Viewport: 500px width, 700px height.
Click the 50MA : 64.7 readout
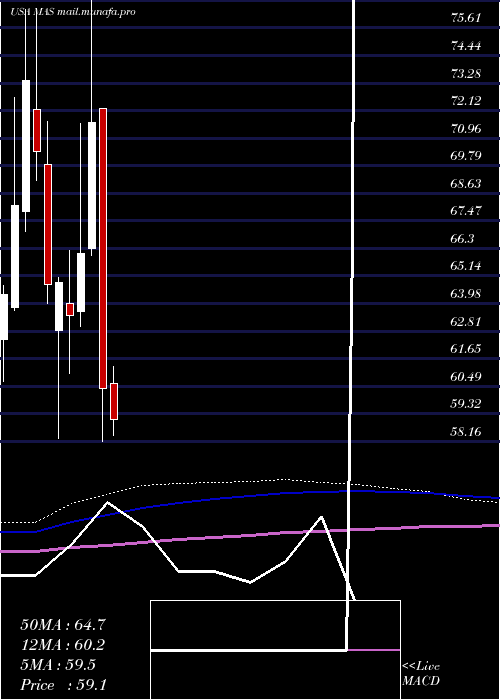(63, 625)
